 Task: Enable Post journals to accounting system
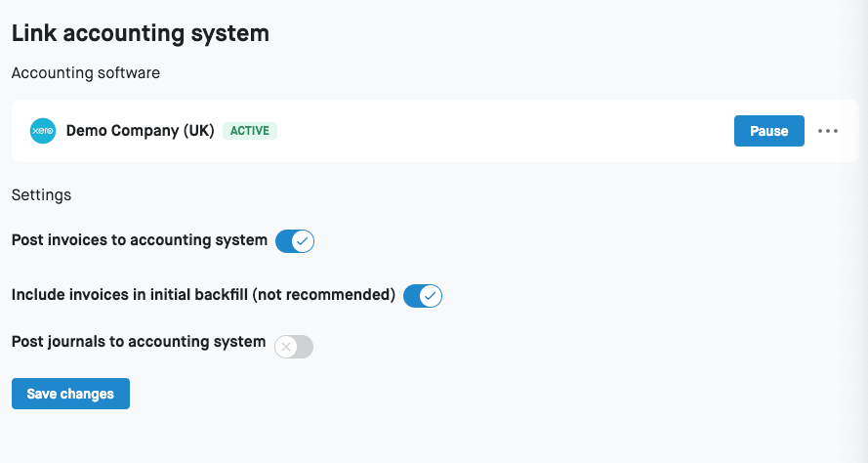click(294, 347)
